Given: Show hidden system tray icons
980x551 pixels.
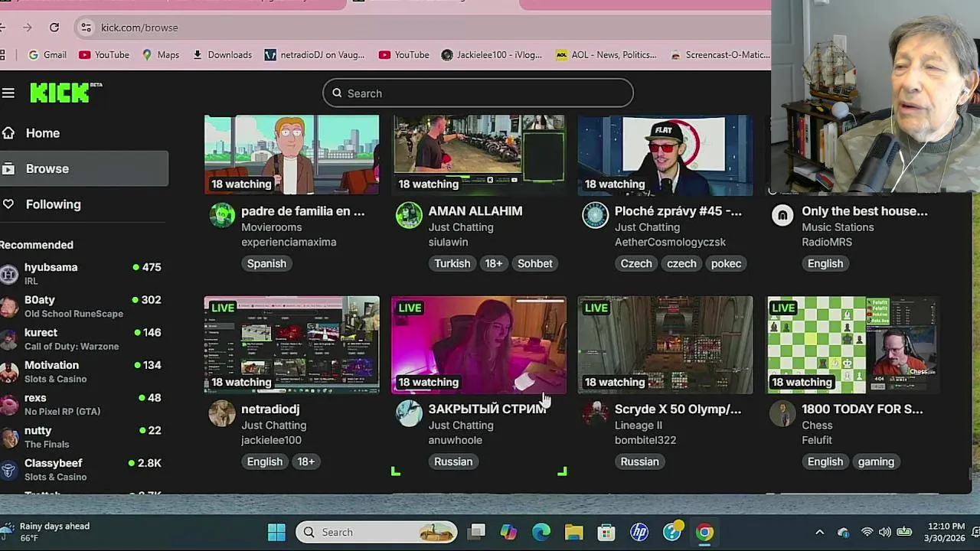Looking at the screenshot, I should (819, 532).
